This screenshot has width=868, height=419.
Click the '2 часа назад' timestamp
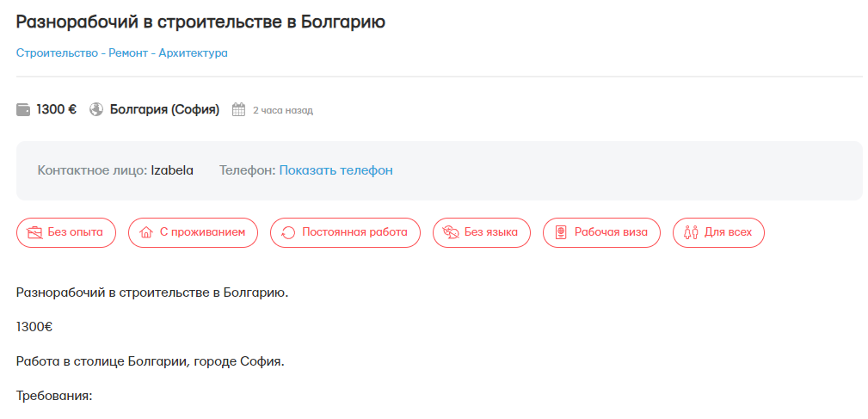click(x=283, y=110)
